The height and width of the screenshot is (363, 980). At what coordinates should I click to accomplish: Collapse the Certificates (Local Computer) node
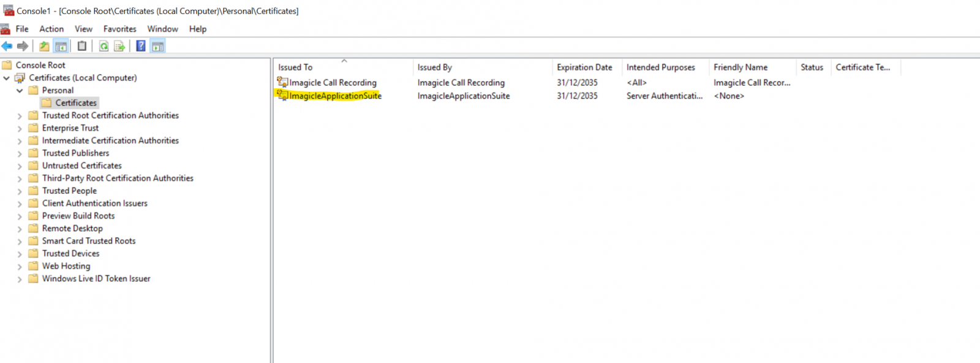pyautogui.click(x=7, y=78)
